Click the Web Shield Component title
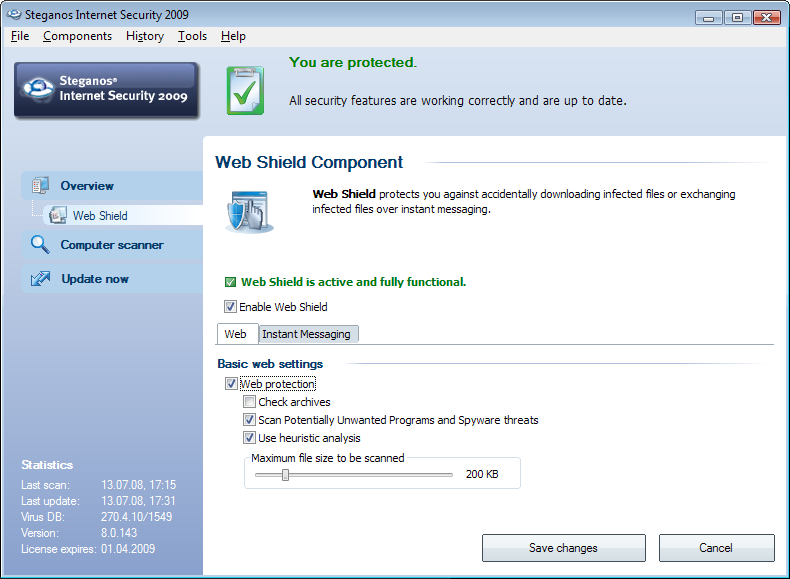This screenshot has width=790, height=579. point(309,162)
